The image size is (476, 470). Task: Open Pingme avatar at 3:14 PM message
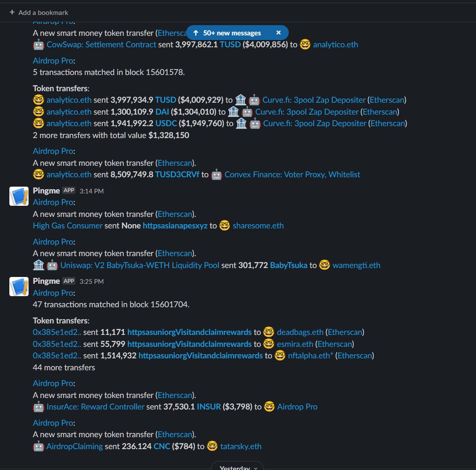19,196
